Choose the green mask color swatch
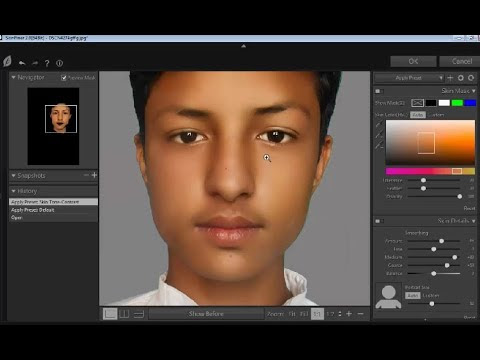 click(457, 103)
